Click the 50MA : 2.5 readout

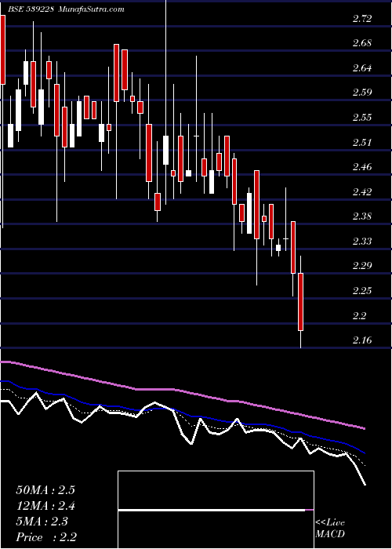point(45,490)
